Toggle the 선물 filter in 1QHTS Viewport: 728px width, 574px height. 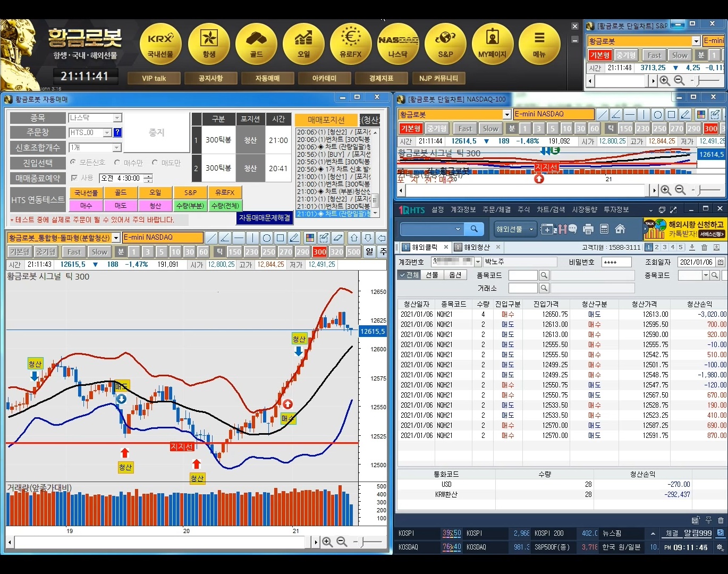pyautogui.click(x=432, y=275)
